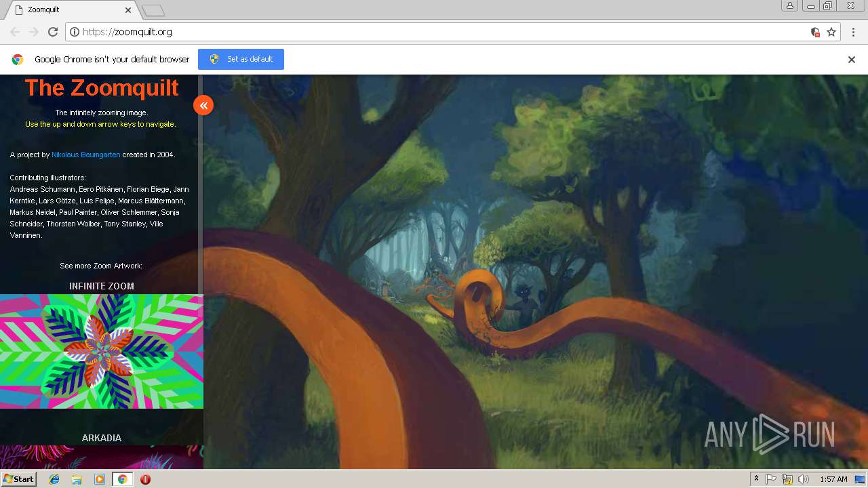Image resolution: width=868 pixels, height=488 pixels.
Task: Launch Internet Explorer from taskbar
Action: (x=54, y=479)
